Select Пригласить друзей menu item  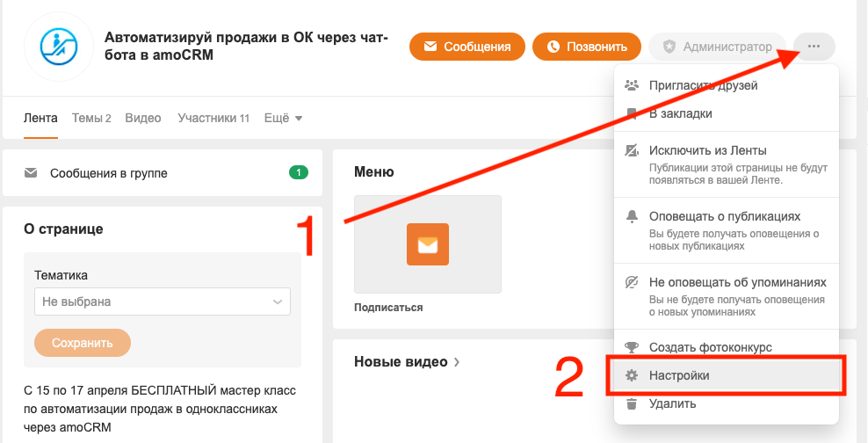point(727,85)
